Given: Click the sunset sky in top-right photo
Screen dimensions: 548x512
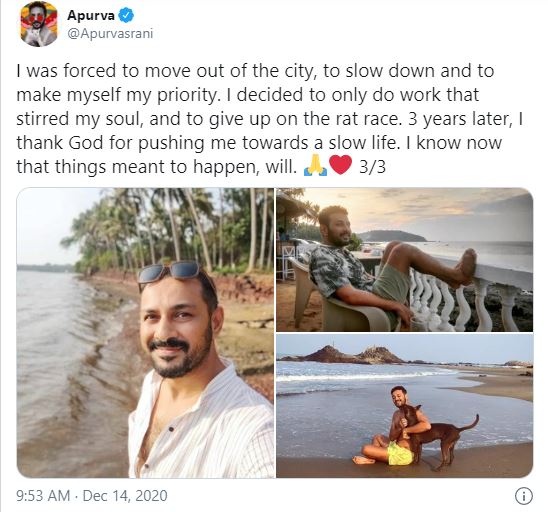Looking at the screenshot, I should click(x=419, y=213).
